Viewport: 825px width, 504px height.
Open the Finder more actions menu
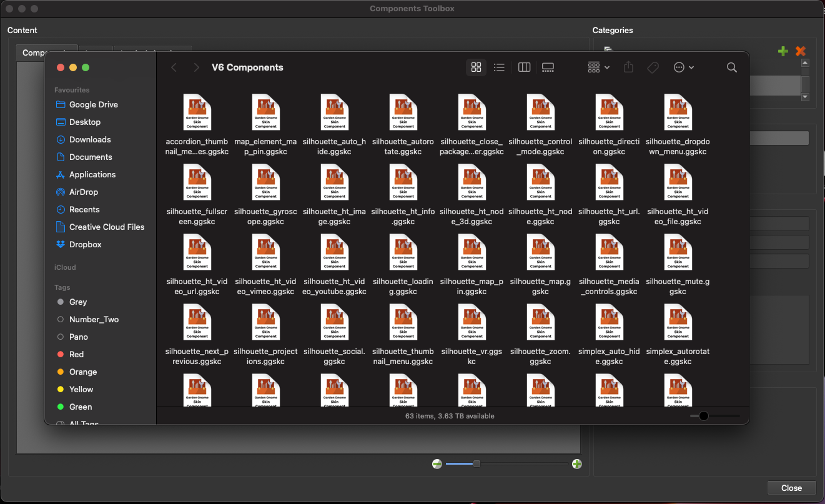coord(684,67)
